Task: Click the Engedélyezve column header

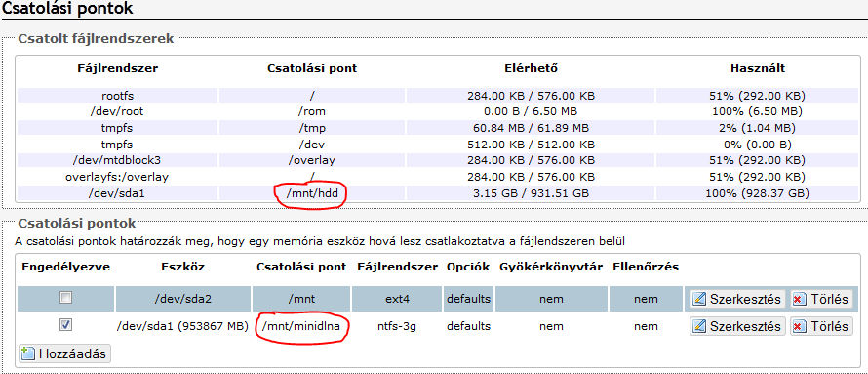Action: click(x=66, y=267)
